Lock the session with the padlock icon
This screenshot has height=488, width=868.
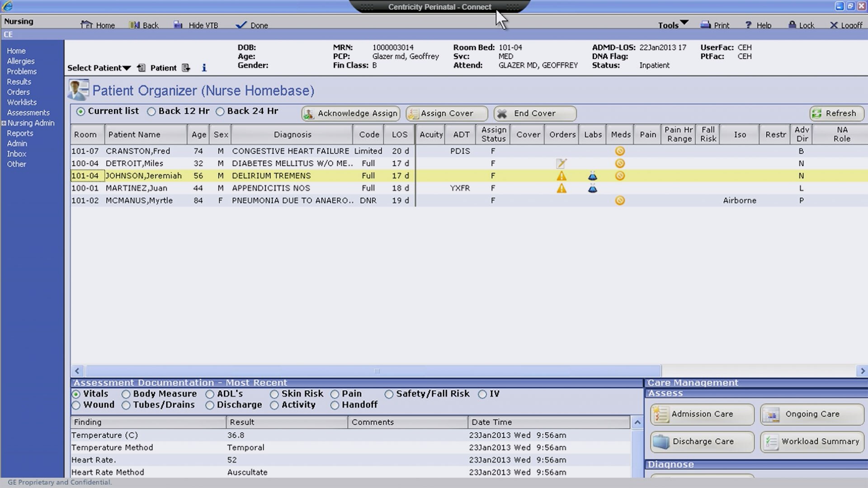click(x=792, y=25)
